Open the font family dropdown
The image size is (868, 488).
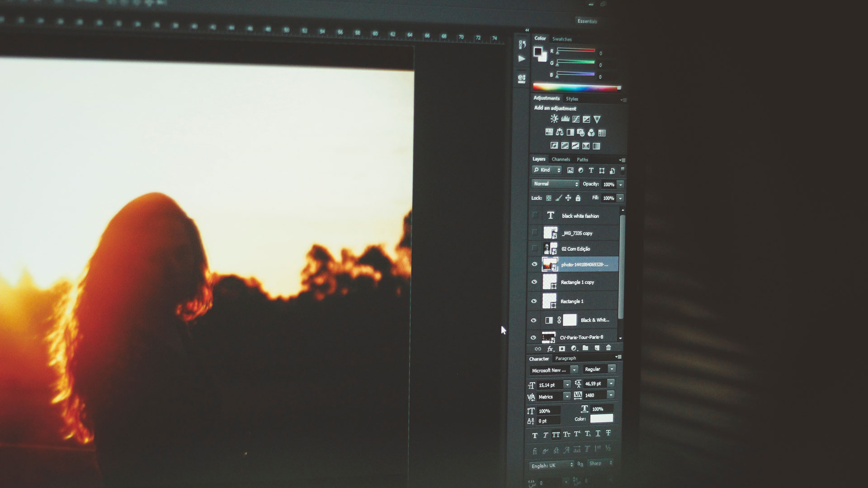[x=552, y=370]
